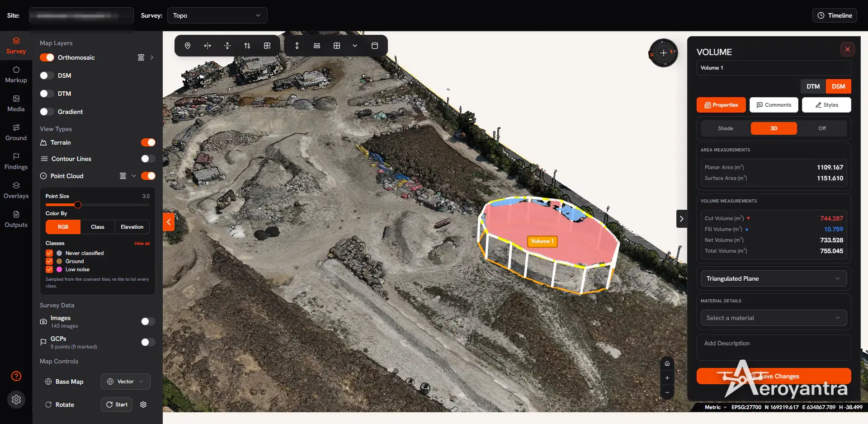Open the Select a material dropdown
868x424 pixels.
[x=774, y=318]
